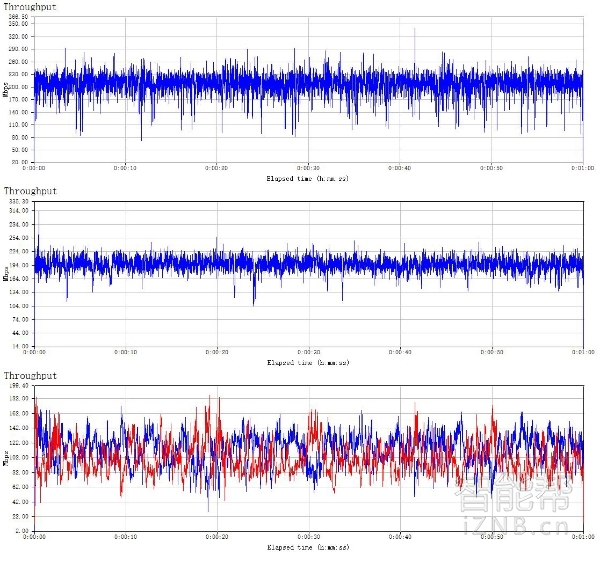Click the middle chart's Mbps axis label
The width and height of the screenshot is (600, 563).
tap(5, 274)
